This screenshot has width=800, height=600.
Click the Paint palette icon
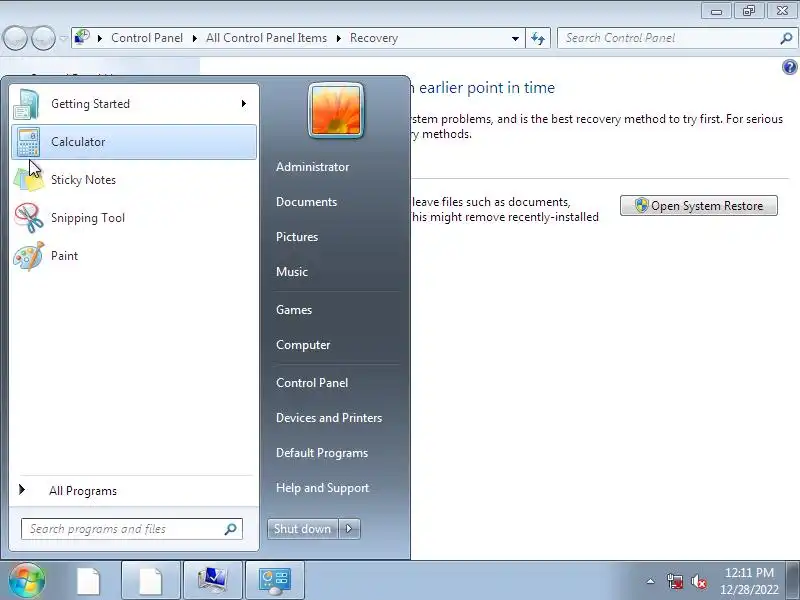(x=28, y=256)
